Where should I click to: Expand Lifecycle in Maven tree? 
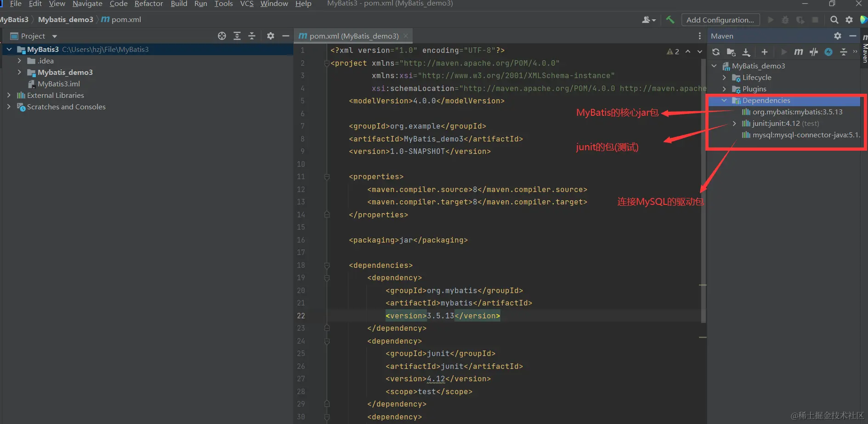(x=725, y=77)
